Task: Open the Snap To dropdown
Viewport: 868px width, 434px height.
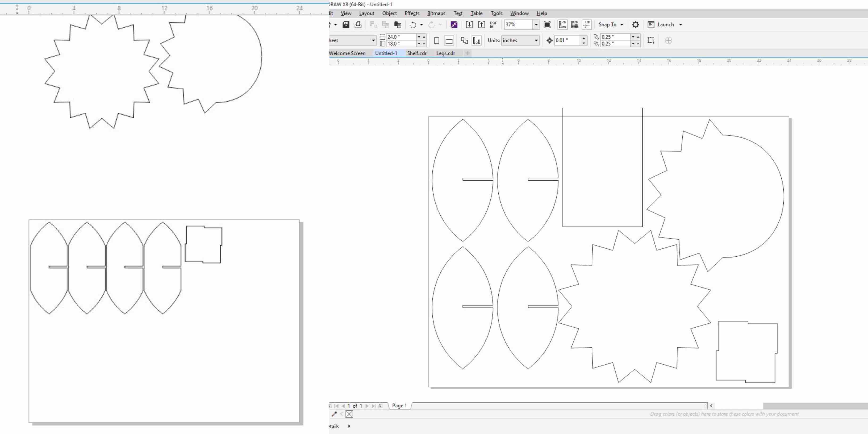Action: coord(611,24)
